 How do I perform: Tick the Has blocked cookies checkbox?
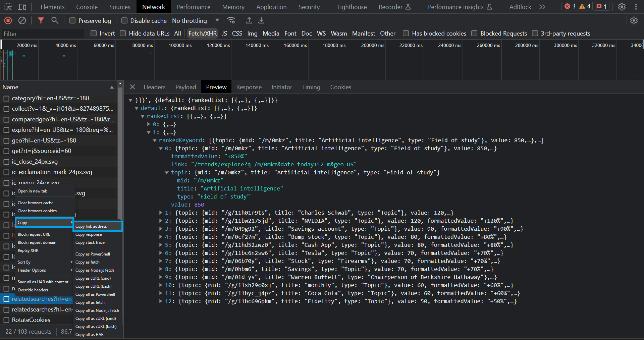[406, 34]
